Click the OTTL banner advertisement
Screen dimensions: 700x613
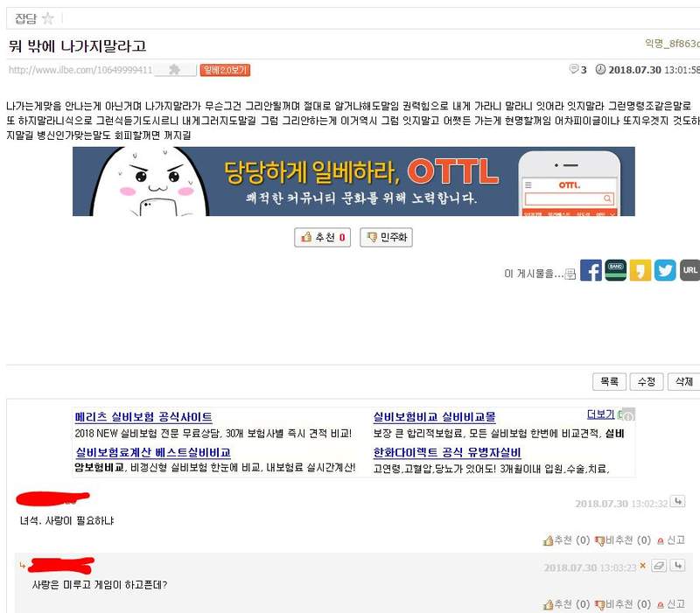(353, 181)
